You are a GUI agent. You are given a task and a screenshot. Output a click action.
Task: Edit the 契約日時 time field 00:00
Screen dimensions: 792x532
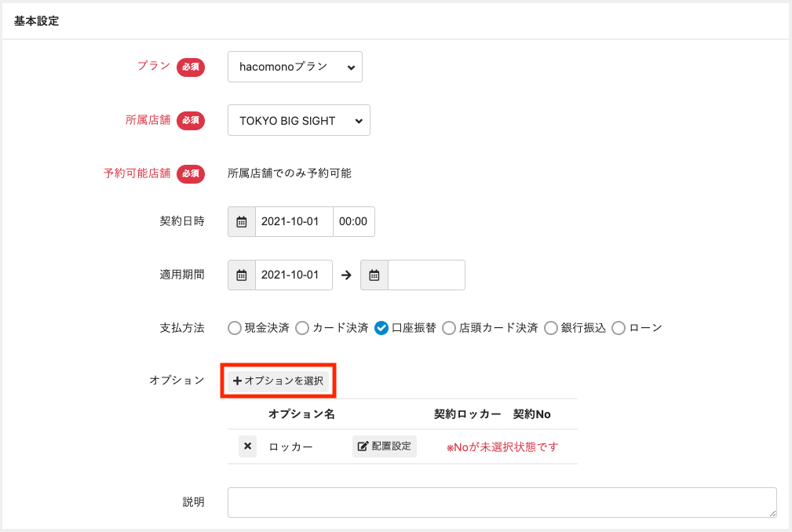353,221
